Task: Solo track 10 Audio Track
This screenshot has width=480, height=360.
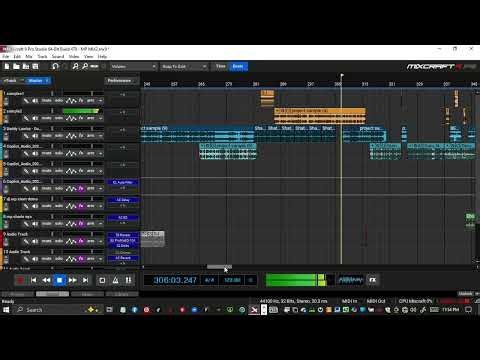Action: pos(59,259)
